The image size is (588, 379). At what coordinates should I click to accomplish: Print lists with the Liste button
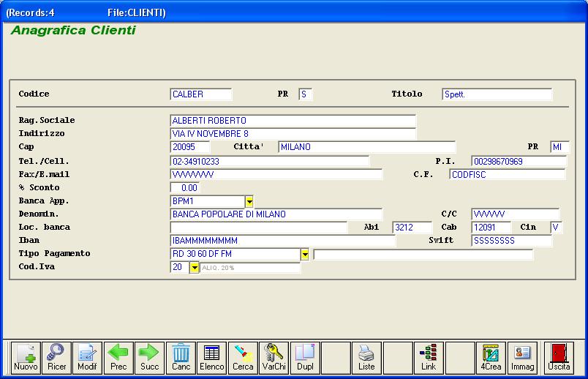point(366,358)
